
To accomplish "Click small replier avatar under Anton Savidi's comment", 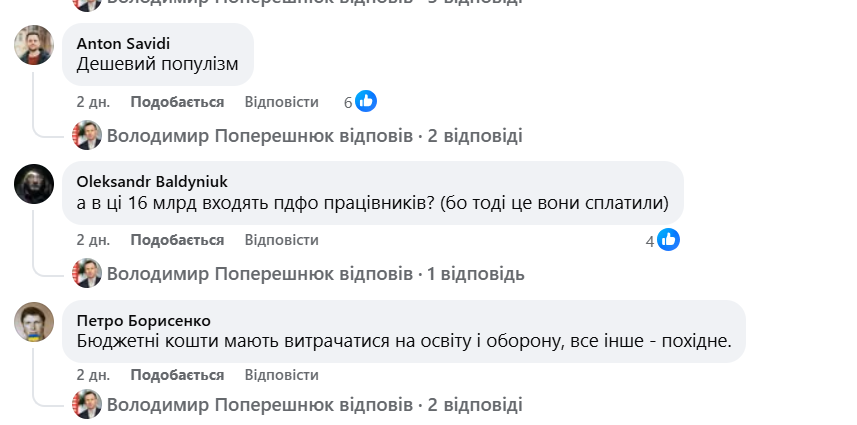I will tap(87, 135).
